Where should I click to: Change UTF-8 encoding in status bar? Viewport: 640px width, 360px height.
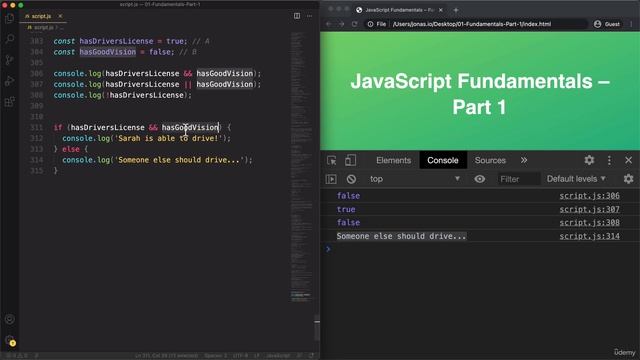pos(240,356)
